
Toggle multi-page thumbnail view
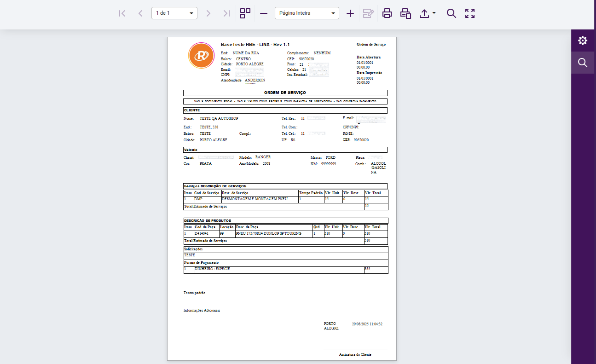[x=245, y=13]
